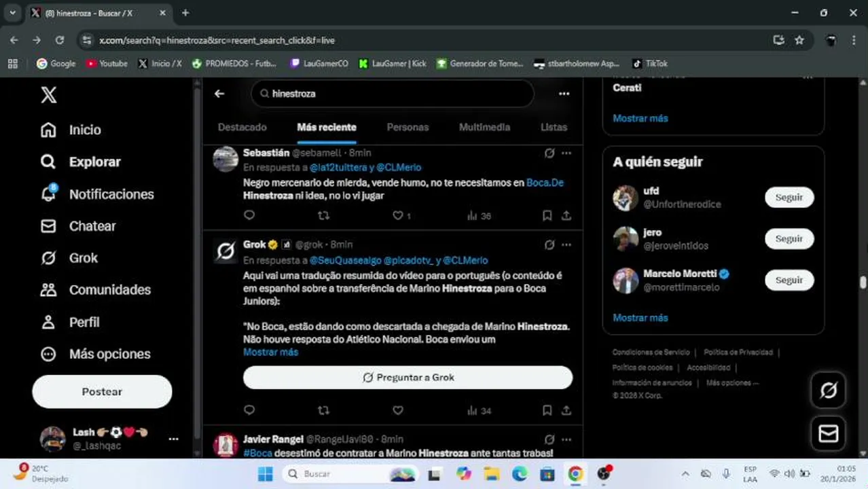
Task: Switch to the Personas tab
Action: coord(408,127)
